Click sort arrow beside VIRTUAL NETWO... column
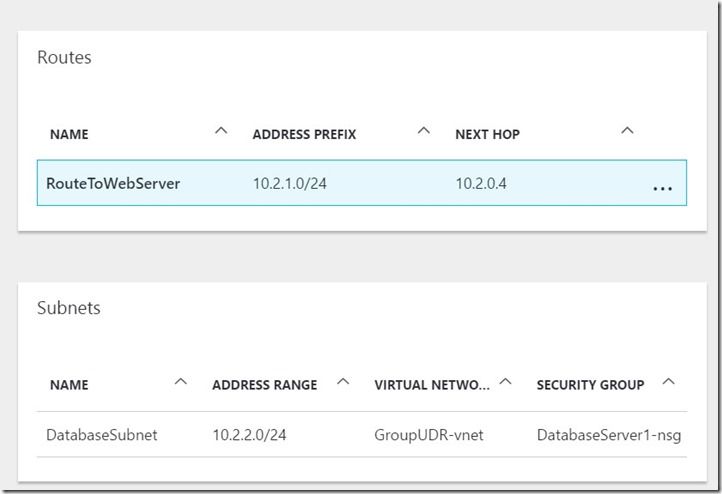 pos(505,382)
